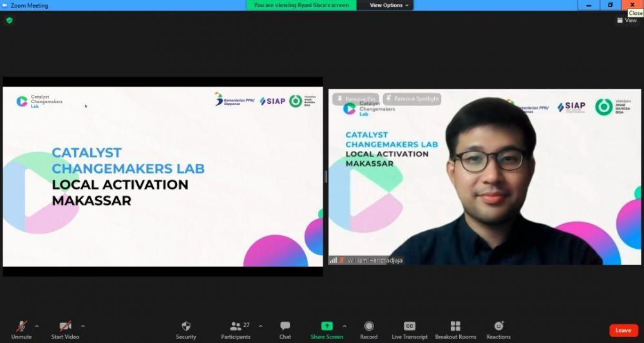
Task: Click 'You are viewing Ryani Sisca's screen' banner
Action: (301, 5)
